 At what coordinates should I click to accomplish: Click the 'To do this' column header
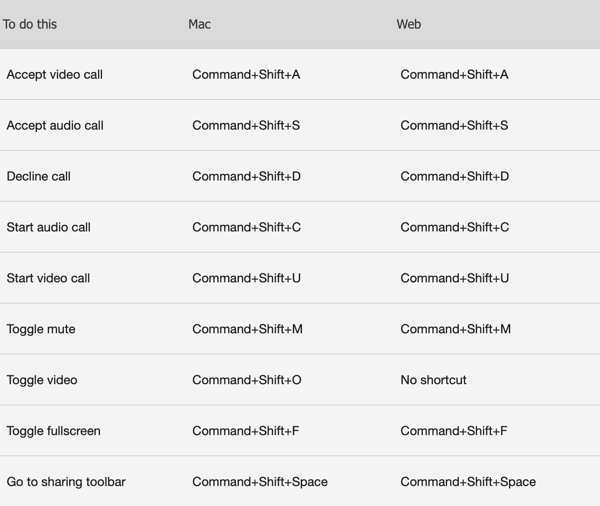30,24
